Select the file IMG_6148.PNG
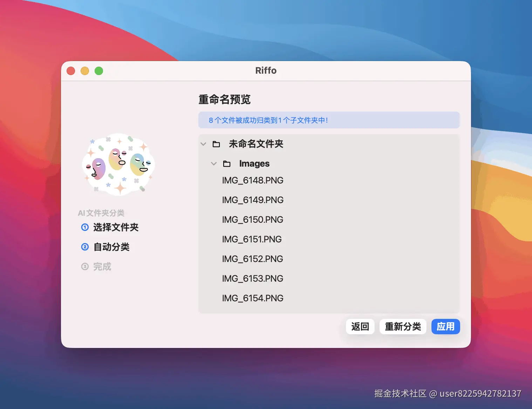The height and width of the screenshot is (409, 532). [x=253, y=180]
